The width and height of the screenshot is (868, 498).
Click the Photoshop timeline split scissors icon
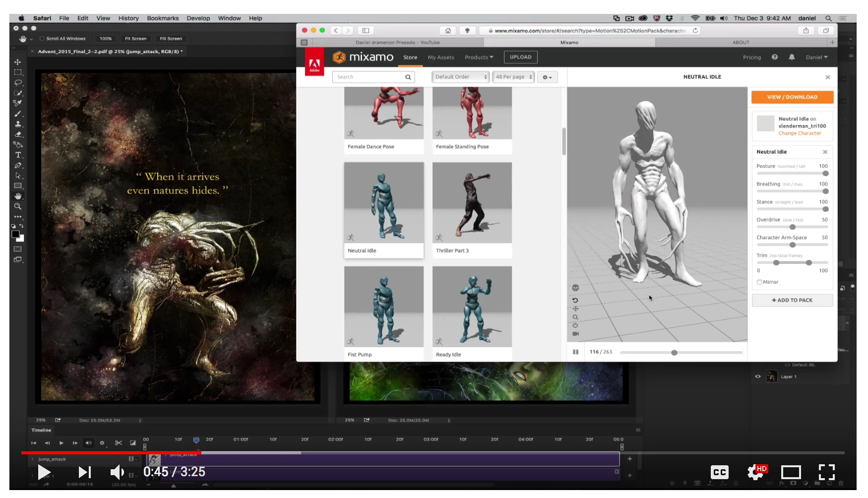click(119, 443)
